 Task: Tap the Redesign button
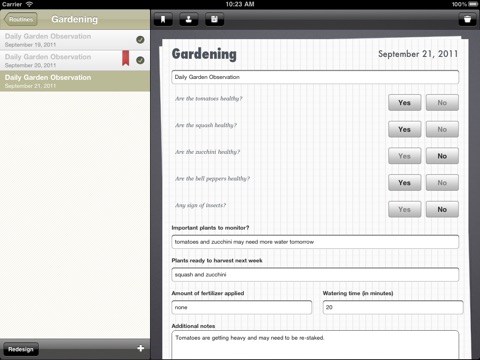pyautogui.click(x=21, y=349)
